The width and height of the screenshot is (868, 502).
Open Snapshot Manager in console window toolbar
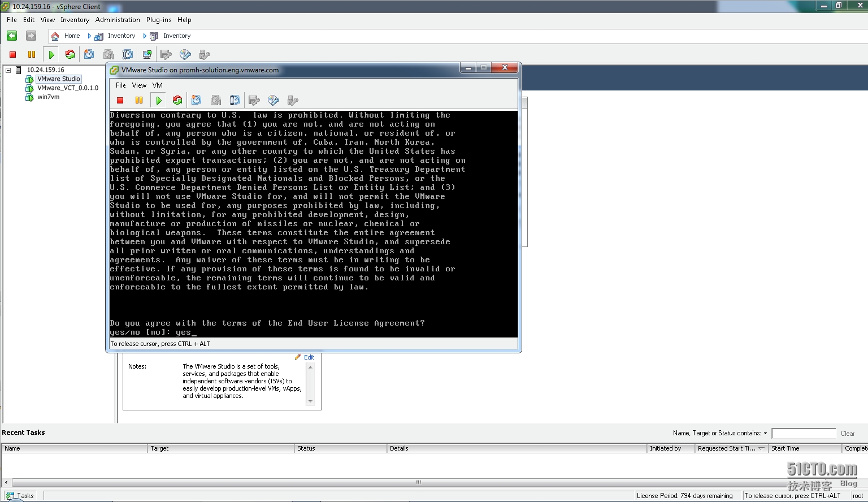(x=235, y=100)
